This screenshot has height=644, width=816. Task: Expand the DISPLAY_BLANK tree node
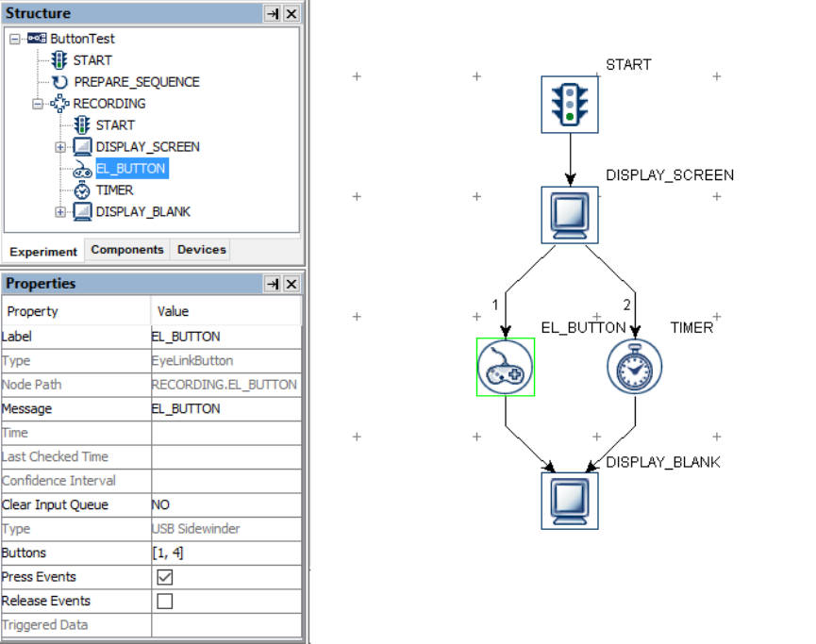pos(59,212)
